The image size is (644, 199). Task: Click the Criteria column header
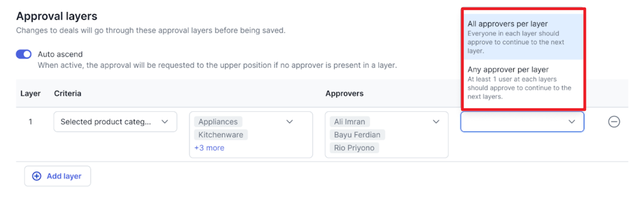click(68, 93)
